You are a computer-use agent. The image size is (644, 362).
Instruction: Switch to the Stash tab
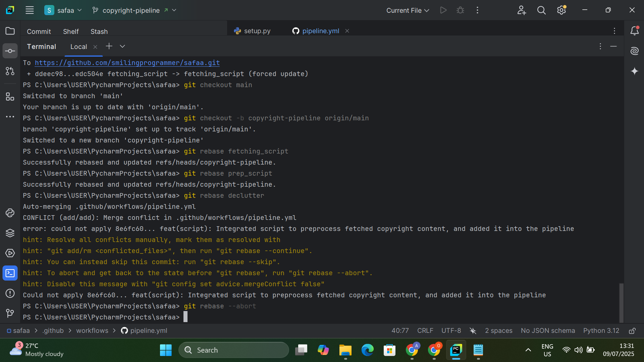pos(99,31)
